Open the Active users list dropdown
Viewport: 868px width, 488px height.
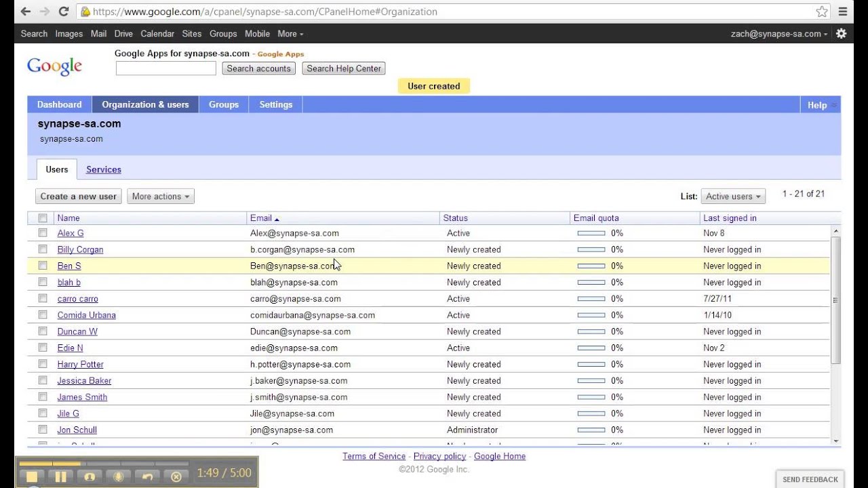tap(733, 197)
